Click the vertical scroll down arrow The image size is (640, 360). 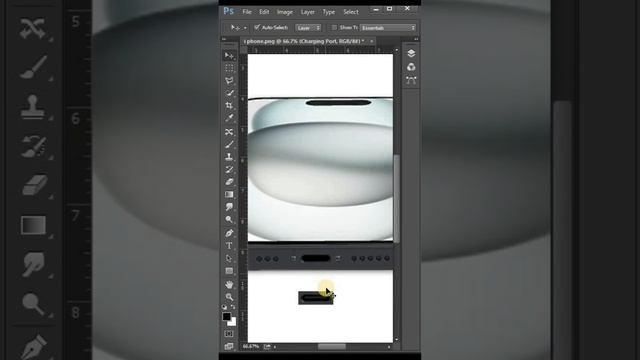pos(396,340)
